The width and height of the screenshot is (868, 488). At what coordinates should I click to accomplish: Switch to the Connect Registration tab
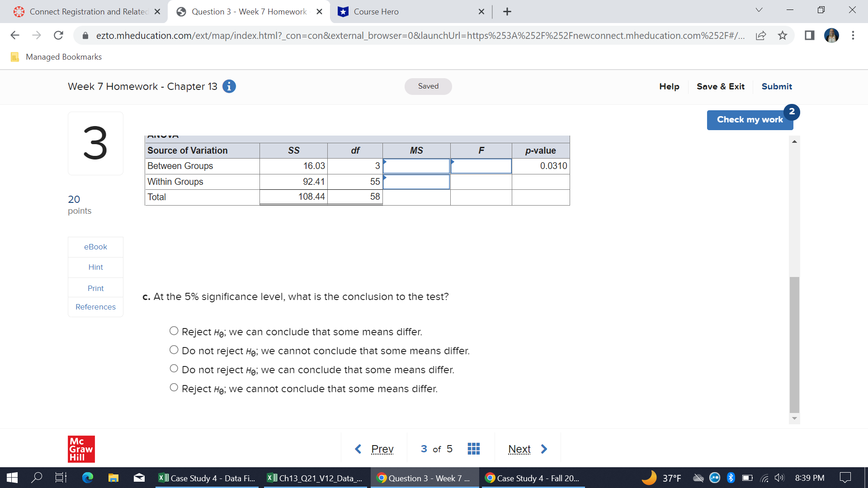click(x=86, y=11)
